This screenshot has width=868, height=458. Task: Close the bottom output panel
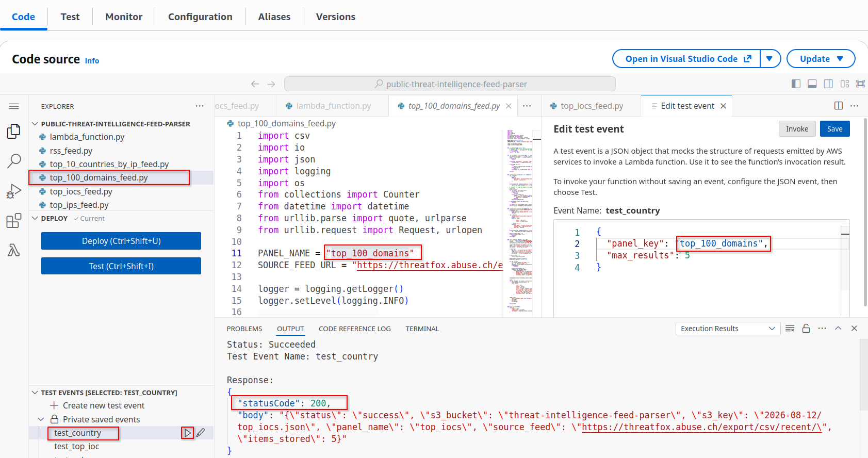click(854, 329)
